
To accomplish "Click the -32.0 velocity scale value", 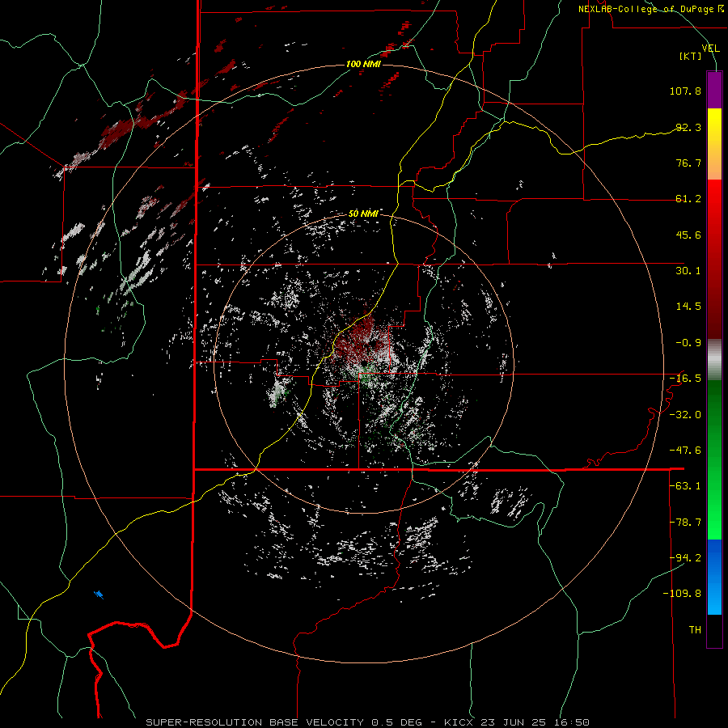I will point(685,415).
